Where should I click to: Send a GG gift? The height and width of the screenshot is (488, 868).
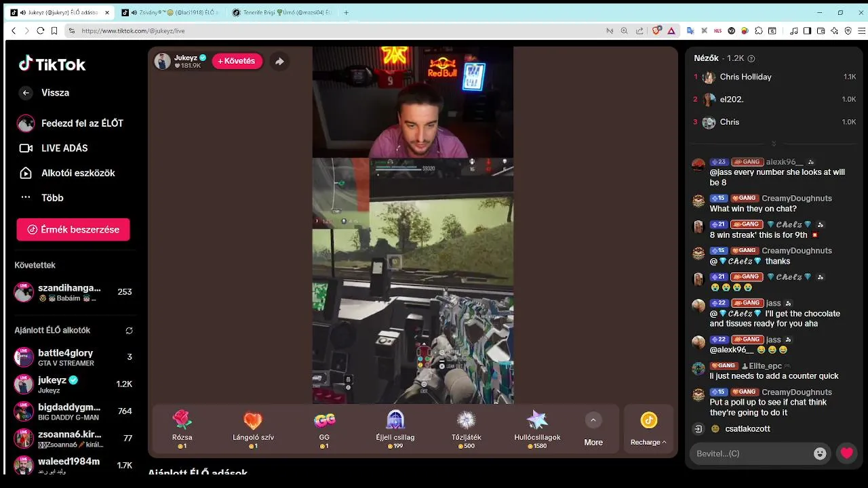pyautogui.click(x=324, y=429)
